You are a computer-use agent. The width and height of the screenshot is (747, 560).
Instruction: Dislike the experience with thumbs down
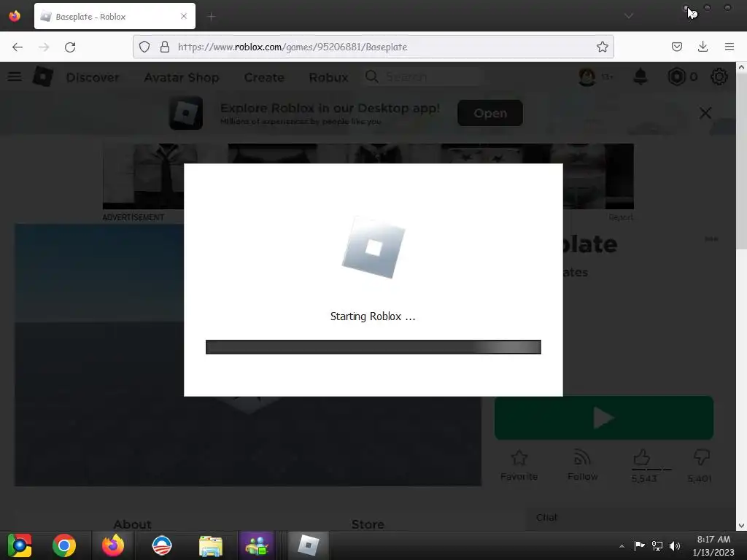(x=702, y=458)
